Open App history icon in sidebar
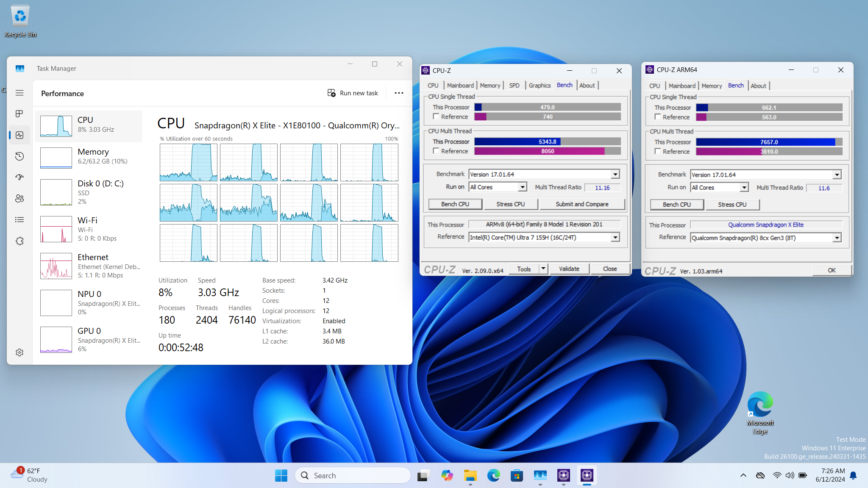The height and width of the screenshot is (488, 868). pos(19,156)
